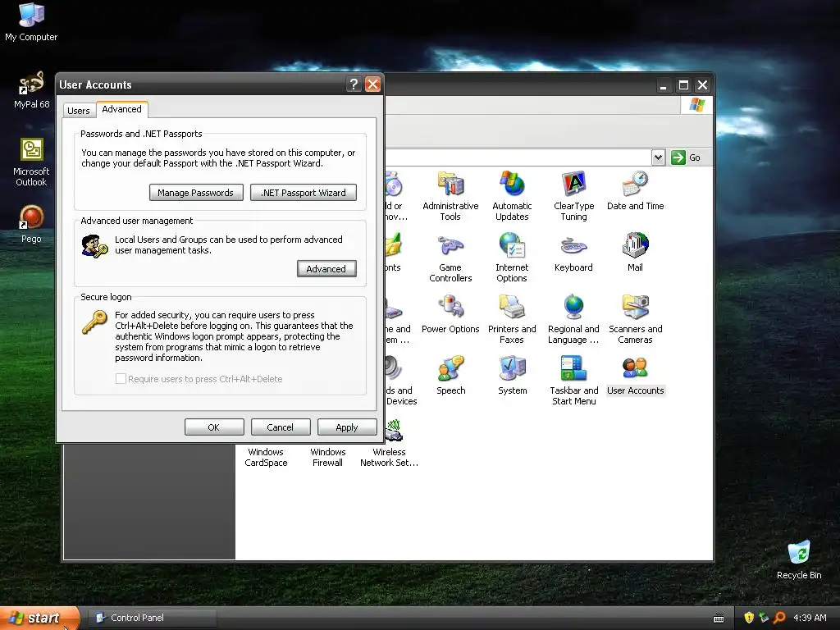Click the network connection tray icon

764,618
